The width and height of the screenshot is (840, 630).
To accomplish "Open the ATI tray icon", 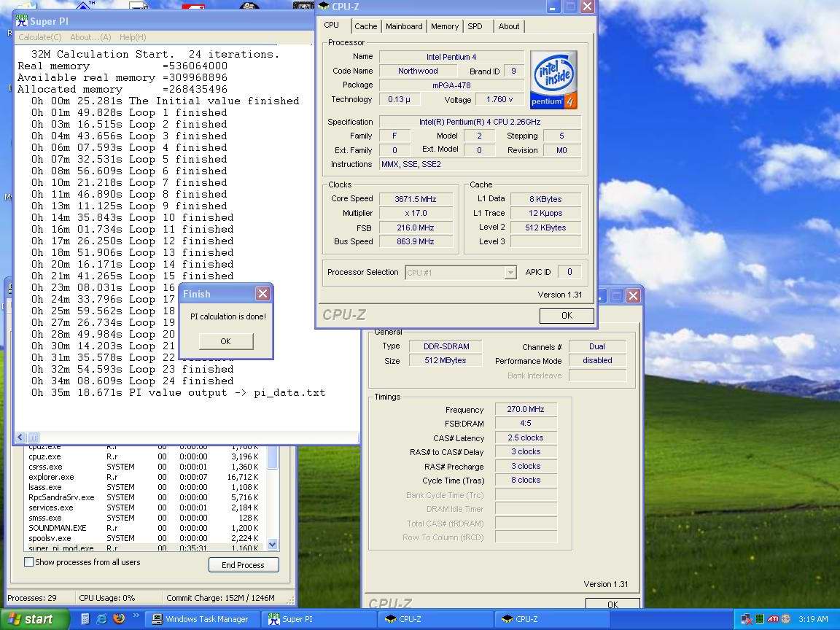I will click(772, 619).
